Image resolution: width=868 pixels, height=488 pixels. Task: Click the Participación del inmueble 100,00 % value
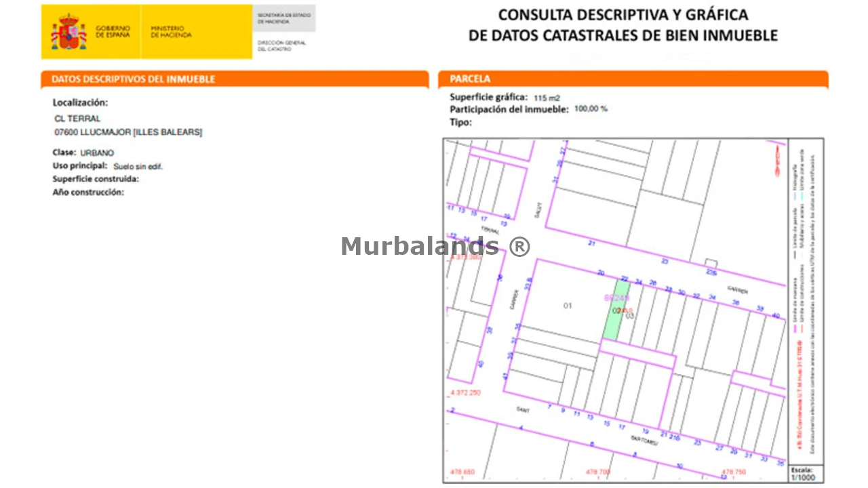pyautogui.click(x=591, y=109)
